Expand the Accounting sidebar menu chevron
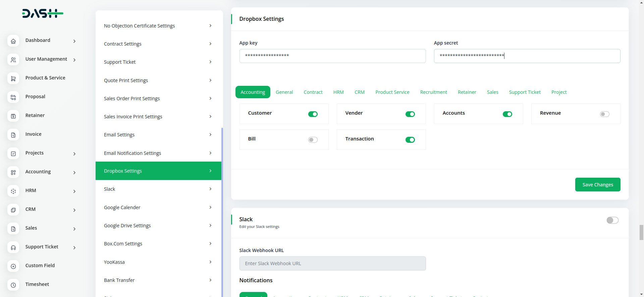 coord(74,172)
